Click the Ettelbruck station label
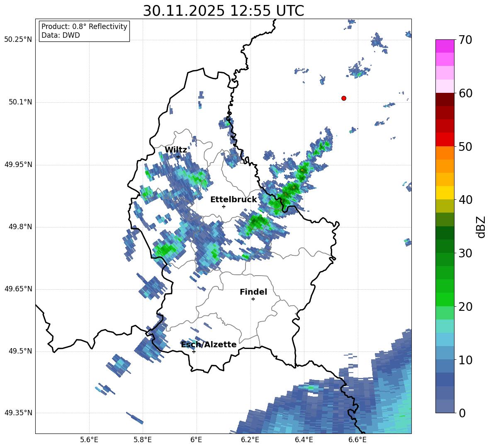 [233, 200]
